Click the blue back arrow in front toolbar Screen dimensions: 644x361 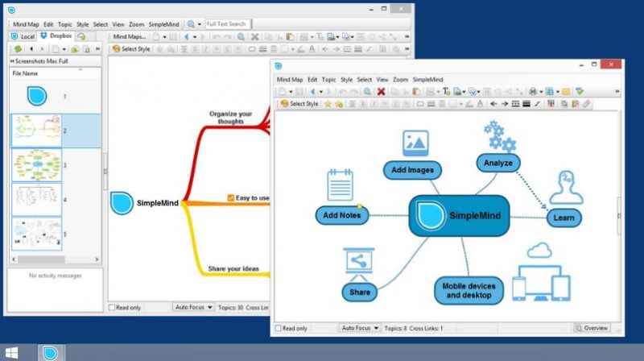313,91
